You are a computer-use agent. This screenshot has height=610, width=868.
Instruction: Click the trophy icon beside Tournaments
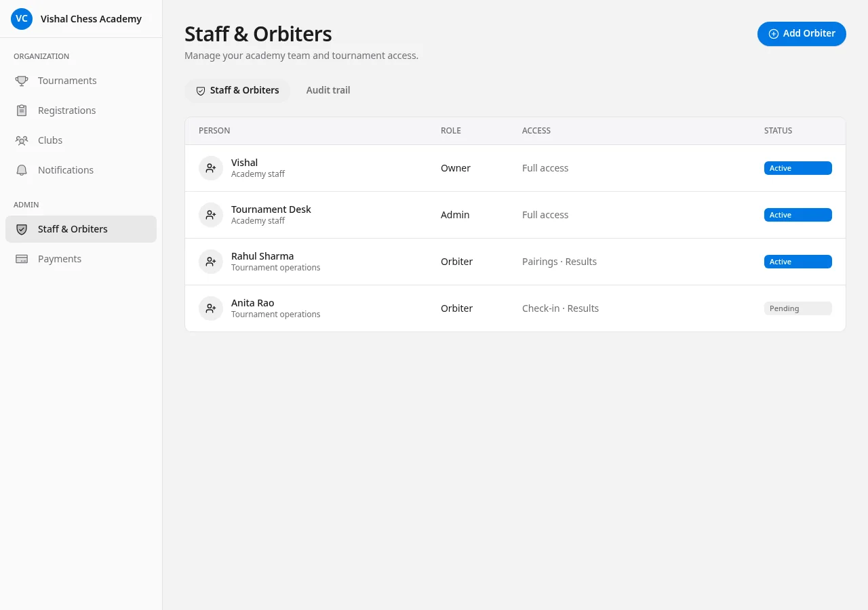pos(22,81)
